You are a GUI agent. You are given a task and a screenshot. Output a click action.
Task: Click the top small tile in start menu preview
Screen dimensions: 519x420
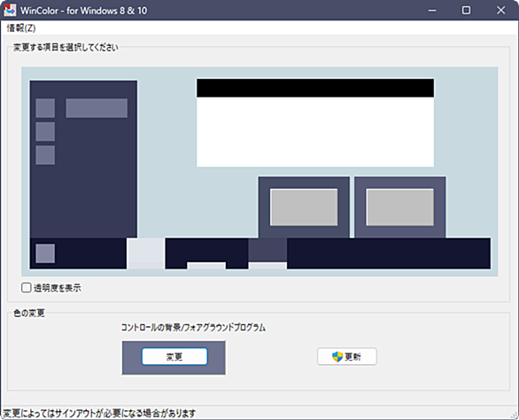[x=45, y=108]
